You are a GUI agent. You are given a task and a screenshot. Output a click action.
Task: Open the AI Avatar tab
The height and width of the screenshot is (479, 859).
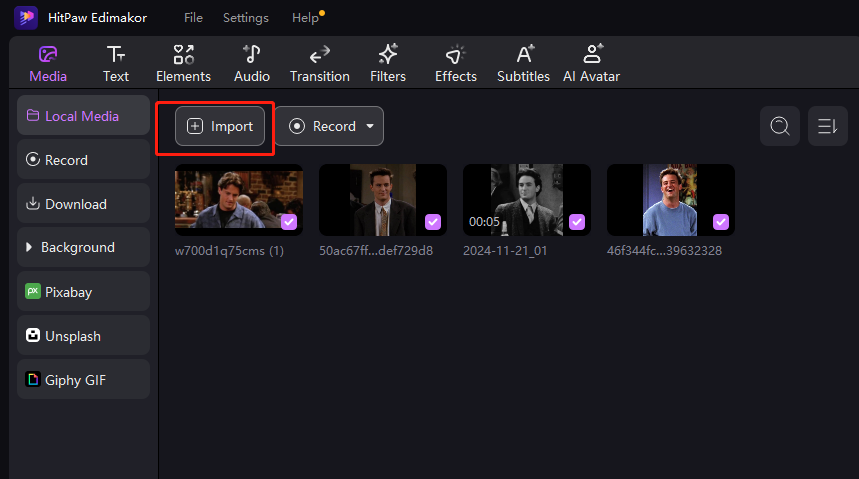click(592, 64)
